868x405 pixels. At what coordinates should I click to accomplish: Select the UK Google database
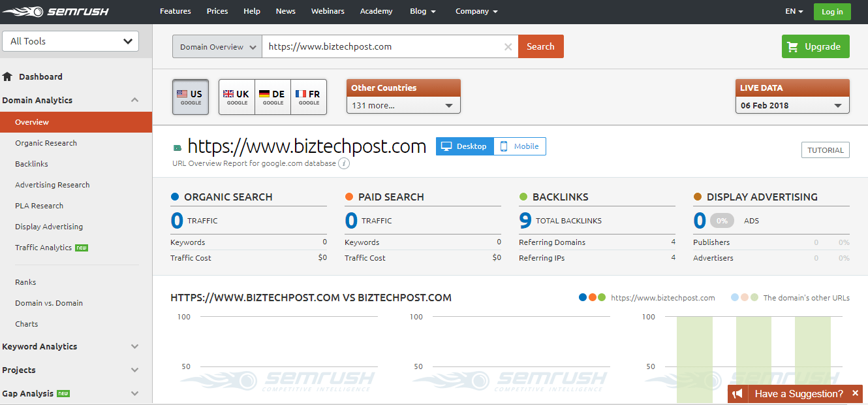click(x=237, y=97)
